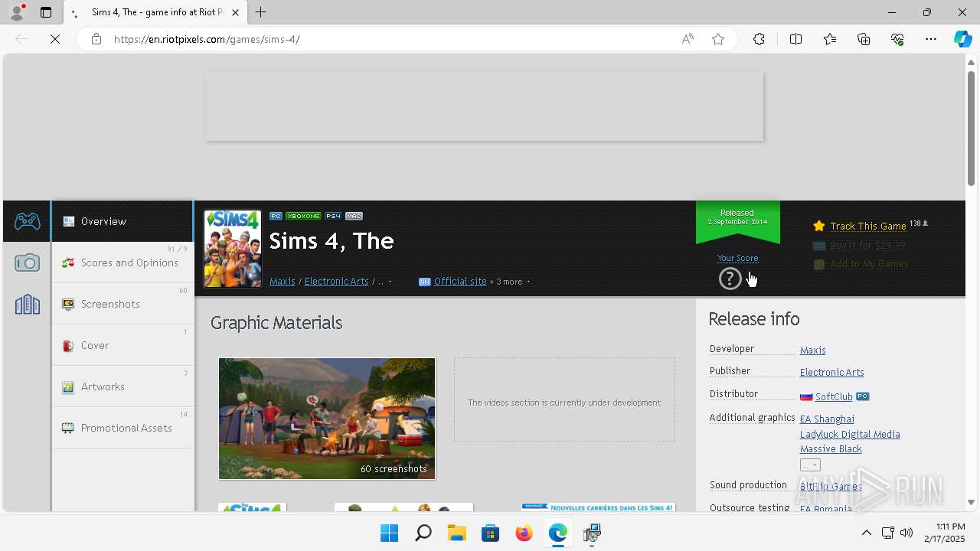Expand the '+ 3 more' sites dropdown

[x=510, y=282]
